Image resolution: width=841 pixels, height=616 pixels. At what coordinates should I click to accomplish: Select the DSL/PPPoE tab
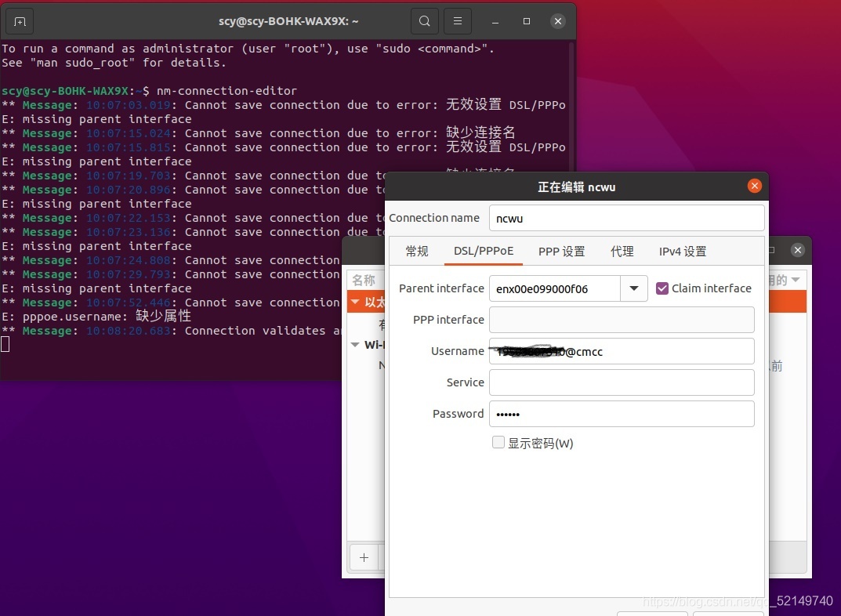pos(484,251)
